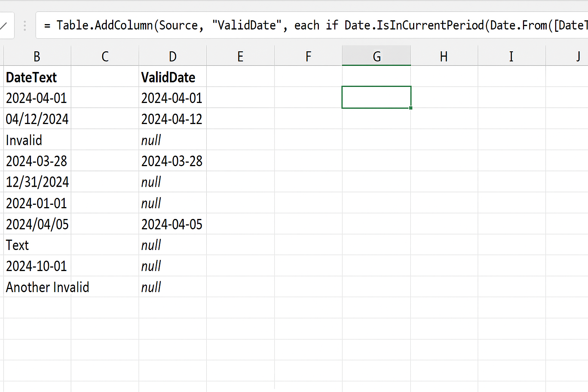588x392 pixels.
Task: Select DateText cell 2024-03-28
Action: [37, 161]
